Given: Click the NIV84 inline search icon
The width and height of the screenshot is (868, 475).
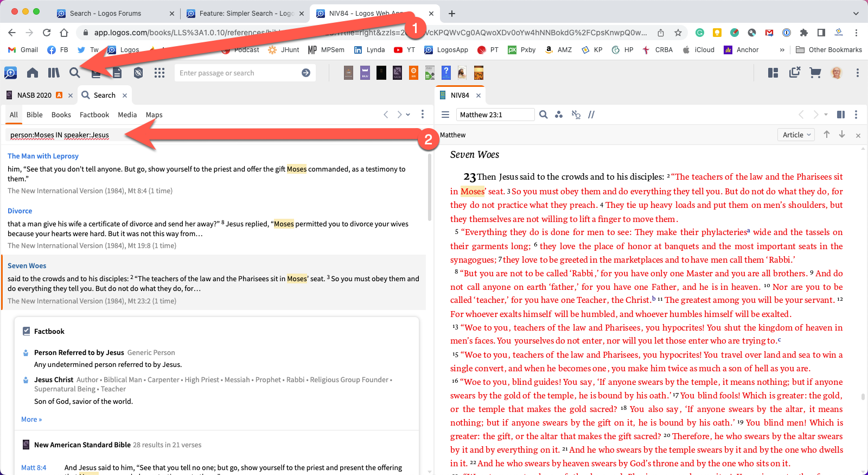Looking at the screenshot, I should 543,115.
